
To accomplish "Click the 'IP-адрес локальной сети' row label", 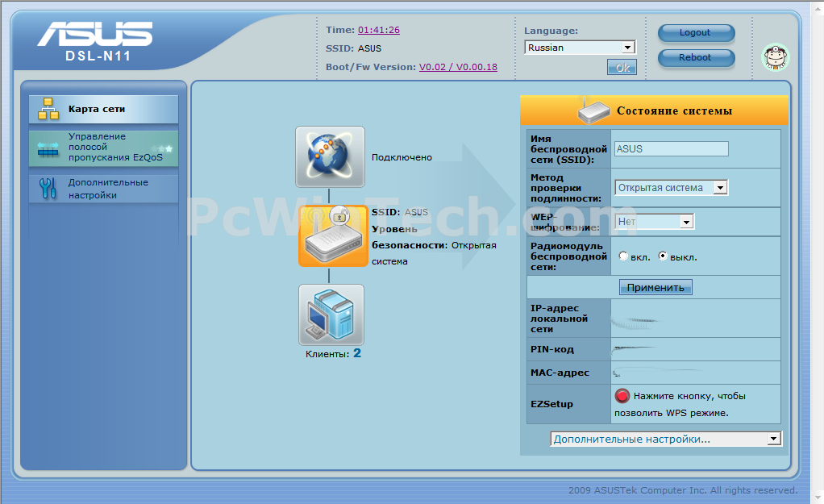I will click(560, 319).
